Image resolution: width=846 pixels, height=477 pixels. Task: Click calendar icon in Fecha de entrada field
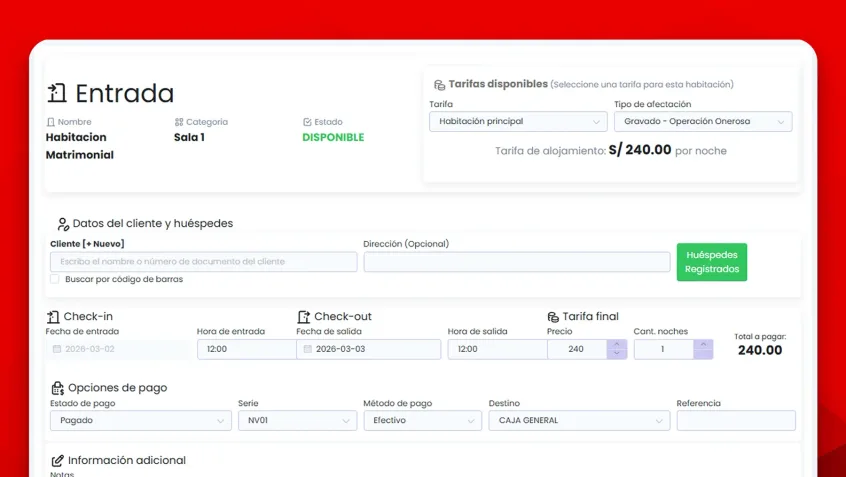point(57,349)
